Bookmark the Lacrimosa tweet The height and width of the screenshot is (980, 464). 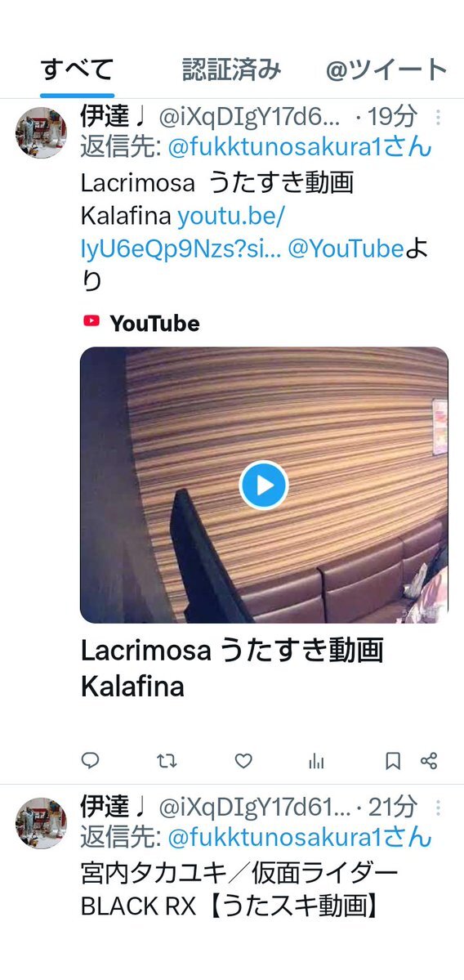392,761
